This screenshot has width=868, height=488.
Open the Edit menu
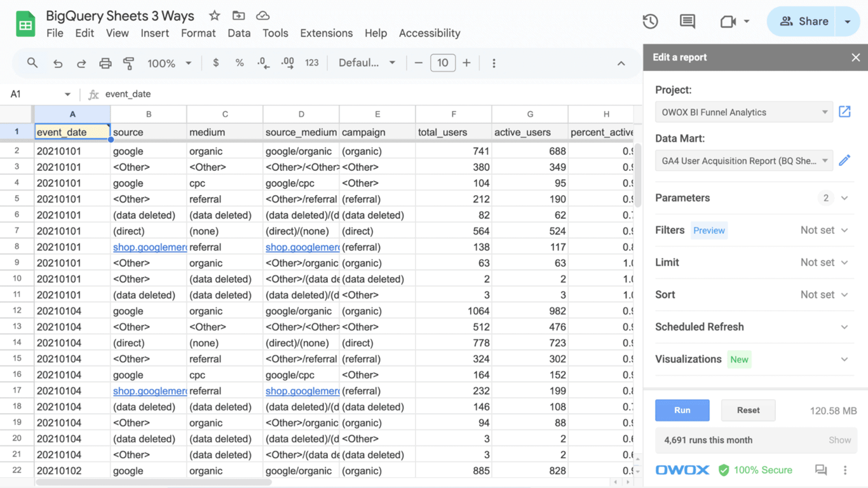pos(85,33)
